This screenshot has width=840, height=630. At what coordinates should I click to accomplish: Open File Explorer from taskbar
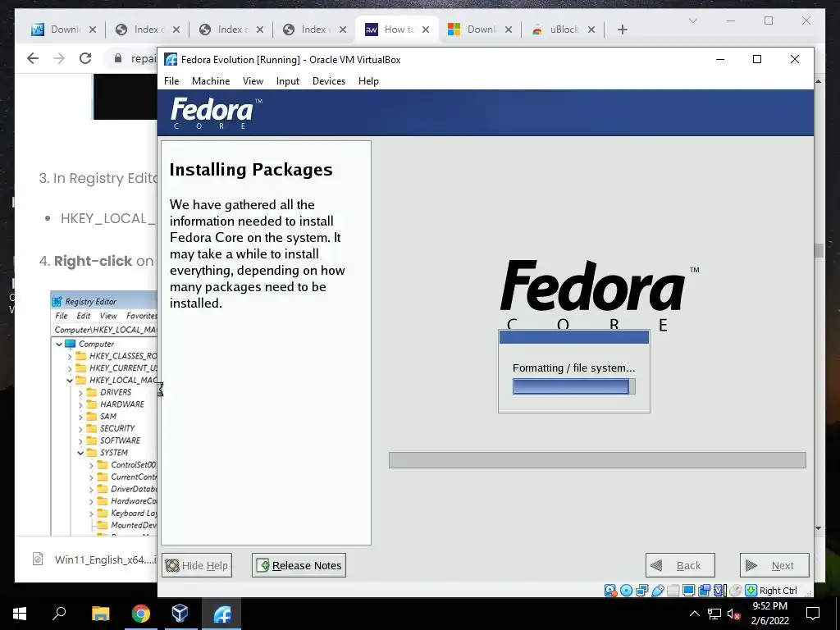(x=100, y=614)
